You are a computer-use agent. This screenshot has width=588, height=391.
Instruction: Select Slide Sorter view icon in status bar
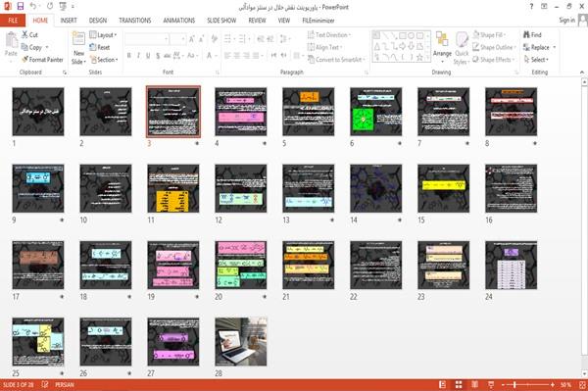pos(459,384)
